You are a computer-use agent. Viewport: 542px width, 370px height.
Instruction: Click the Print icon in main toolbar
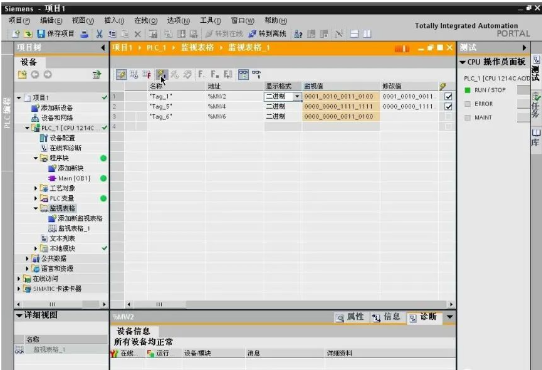click(84, 34)
